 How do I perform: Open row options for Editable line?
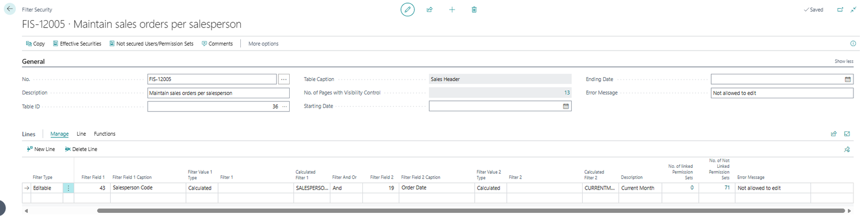[68, 188]
